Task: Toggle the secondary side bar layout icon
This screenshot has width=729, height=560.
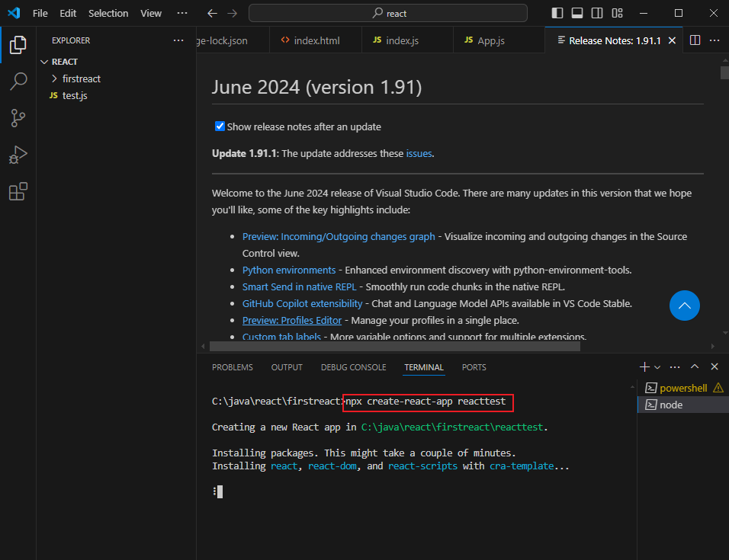Action: (597, 13)
